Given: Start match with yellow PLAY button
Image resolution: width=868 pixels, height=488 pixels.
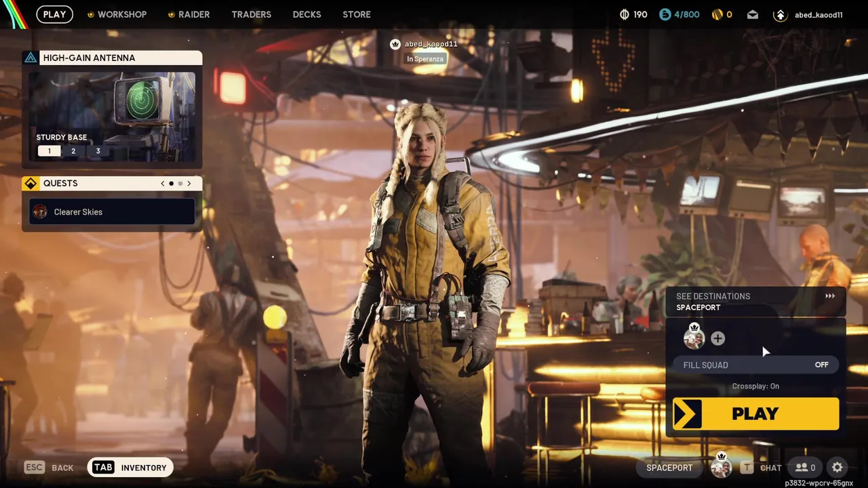Looking at the screenshot, I should (755, 414).
